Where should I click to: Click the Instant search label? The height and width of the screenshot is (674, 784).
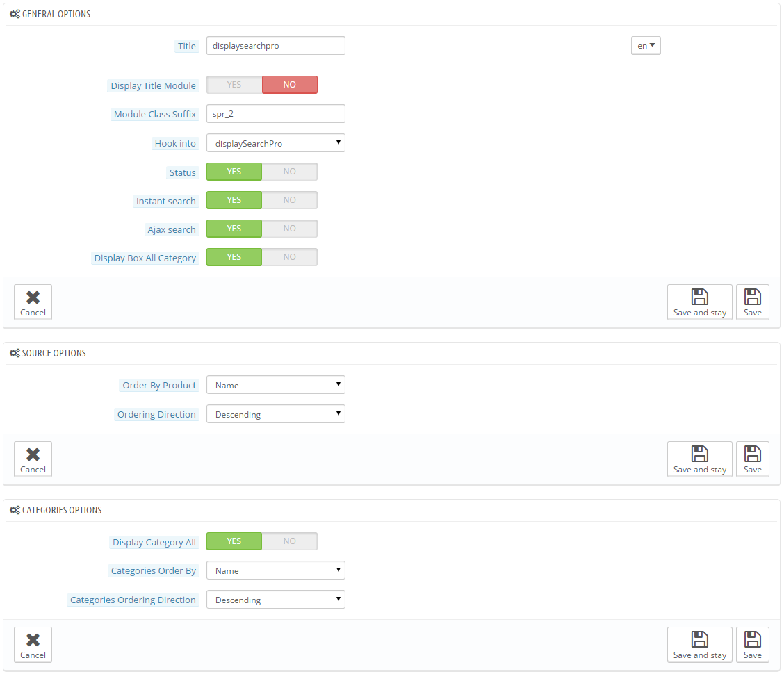coord(165,201)
